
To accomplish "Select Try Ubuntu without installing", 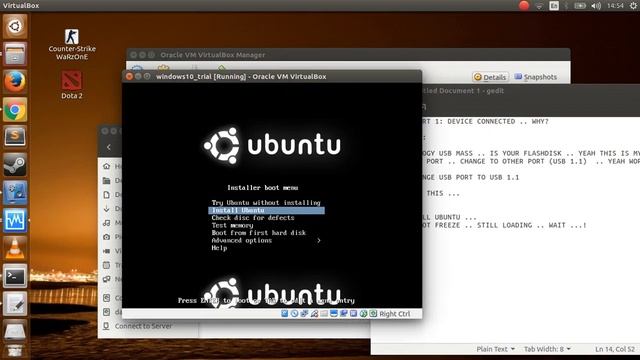I will pyautogui.click(x=266, y=202).
